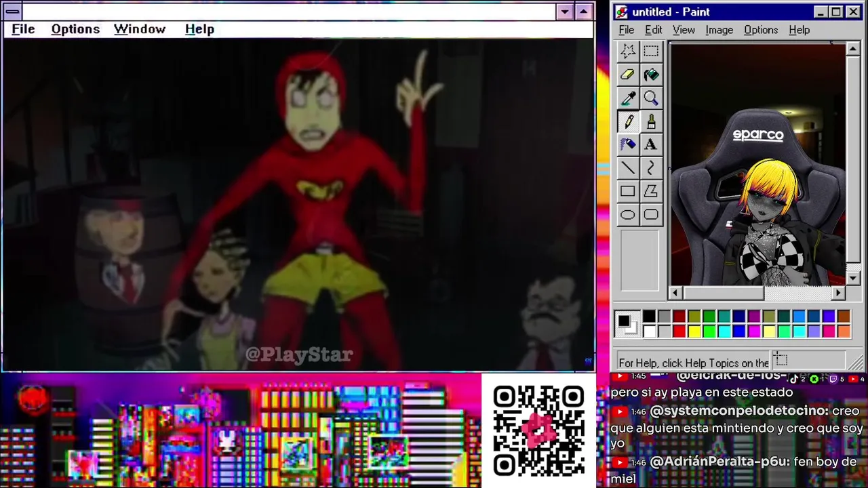This screenshot has height=488, width=868.
Task: Click Paint's horizontal scrollbar thumb
Action: [x=723, y=293]
